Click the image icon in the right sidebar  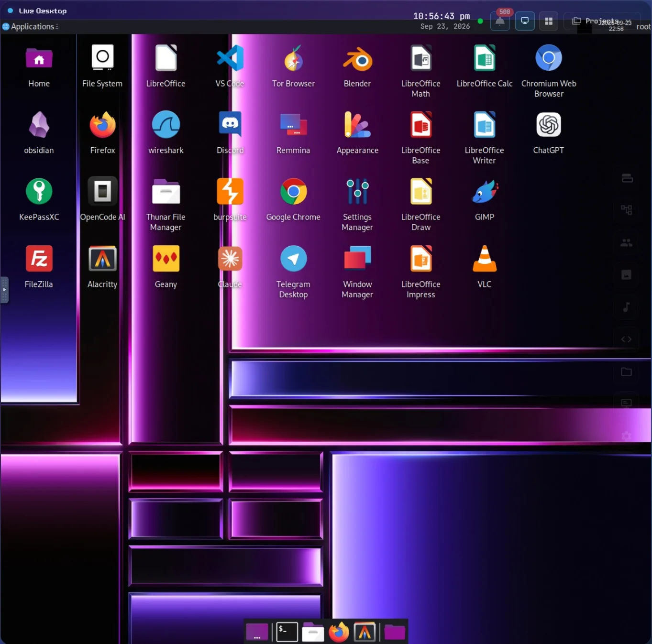click(x=626, y=275)
